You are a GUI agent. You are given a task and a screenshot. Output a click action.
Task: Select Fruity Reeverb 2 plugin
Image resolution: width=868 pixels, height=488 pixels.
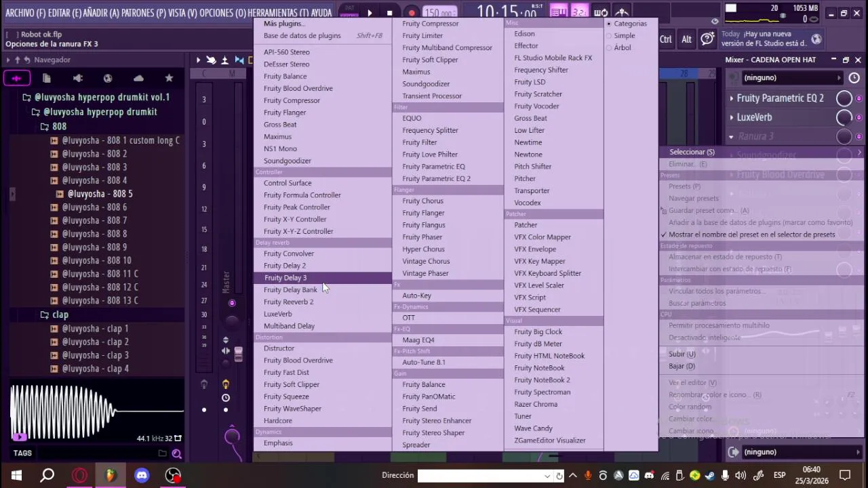click(289, 302)
